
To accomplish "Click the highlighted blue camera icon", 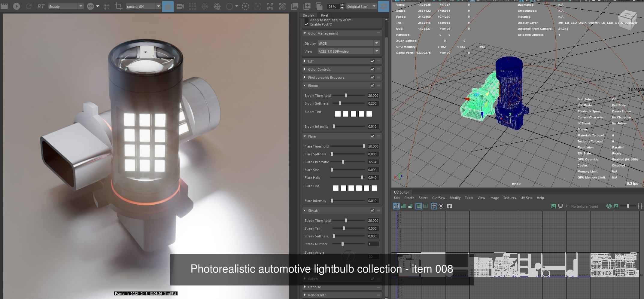I will 168,6.
